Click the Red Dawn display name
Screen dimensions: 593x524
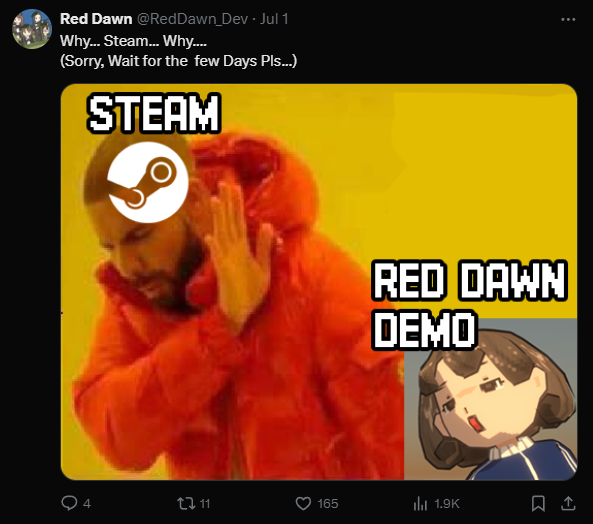pos(96,19)
